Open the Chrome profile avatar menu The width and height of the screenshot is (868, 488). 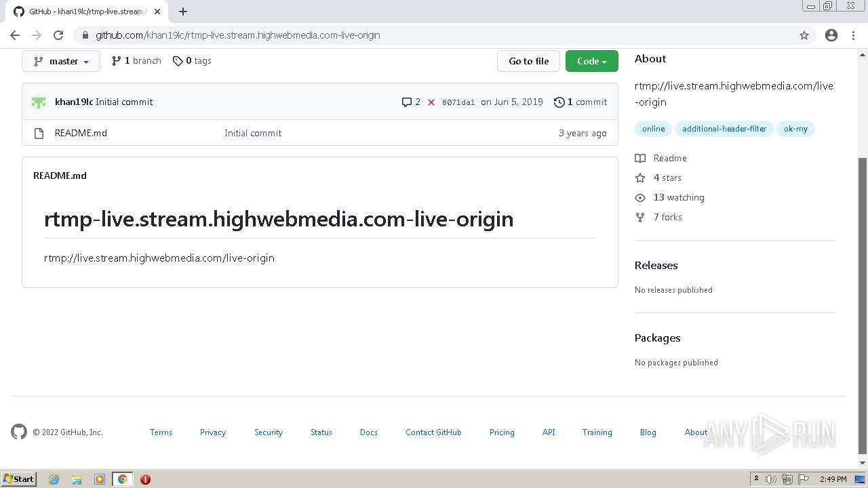(831, 35)
